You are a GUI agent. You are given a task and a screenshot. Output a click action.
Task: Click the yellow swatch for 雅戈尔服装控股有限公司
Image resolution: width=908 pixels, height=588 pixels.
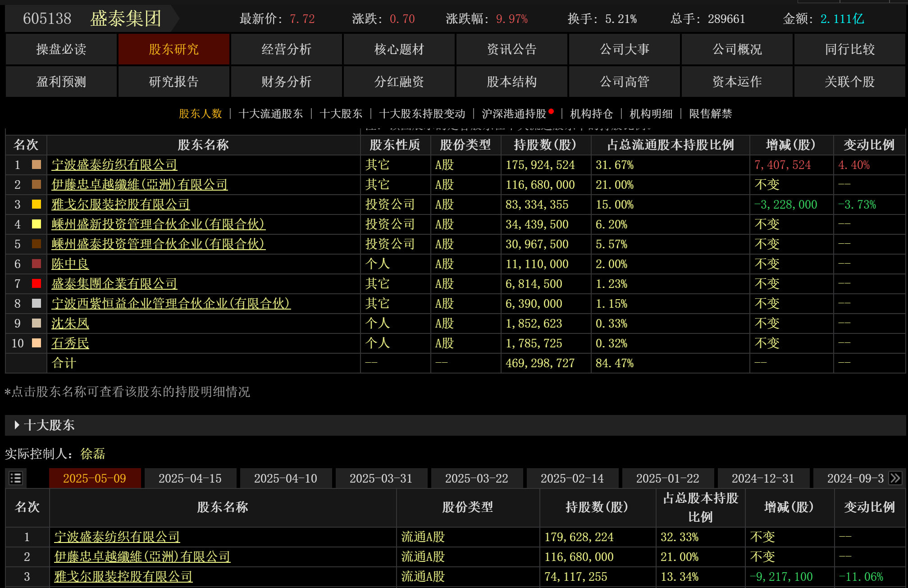pyautogui.click(x=37, y=204)
